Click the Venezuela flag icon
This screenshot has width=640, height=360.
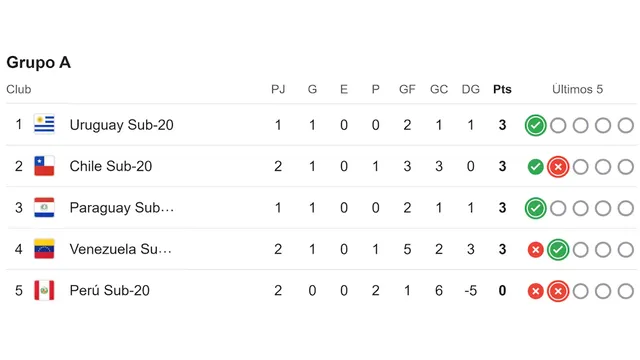pos(44,249)
